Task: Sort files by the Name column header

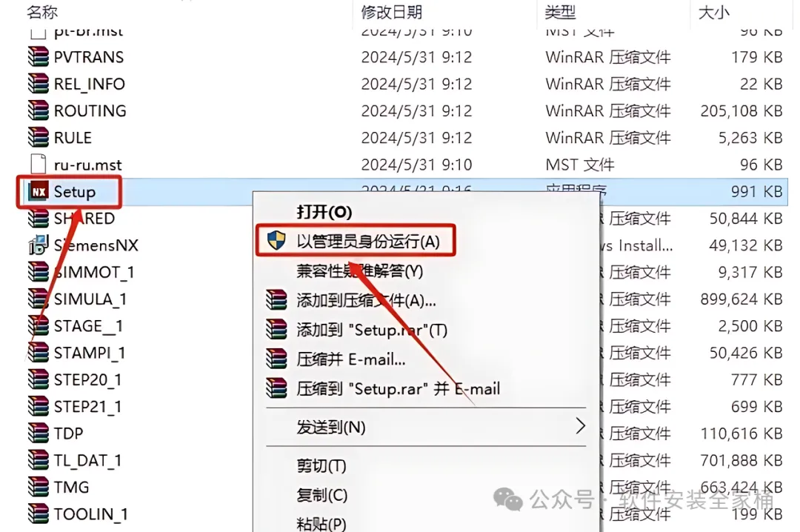Action: tap(42, 12)
